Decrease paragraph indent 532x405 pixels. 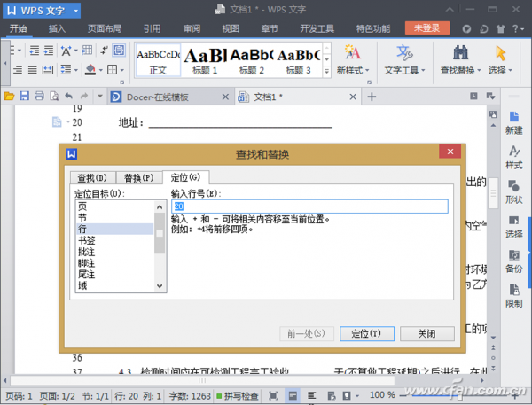(35, 51)
